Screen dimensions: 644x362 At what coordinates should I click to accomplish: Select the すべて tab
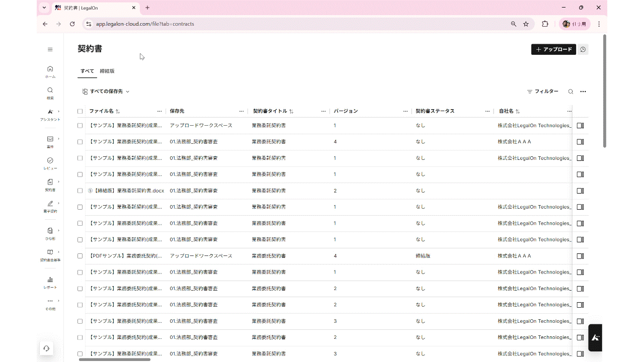pyautogui.click(x=87, y=71)
